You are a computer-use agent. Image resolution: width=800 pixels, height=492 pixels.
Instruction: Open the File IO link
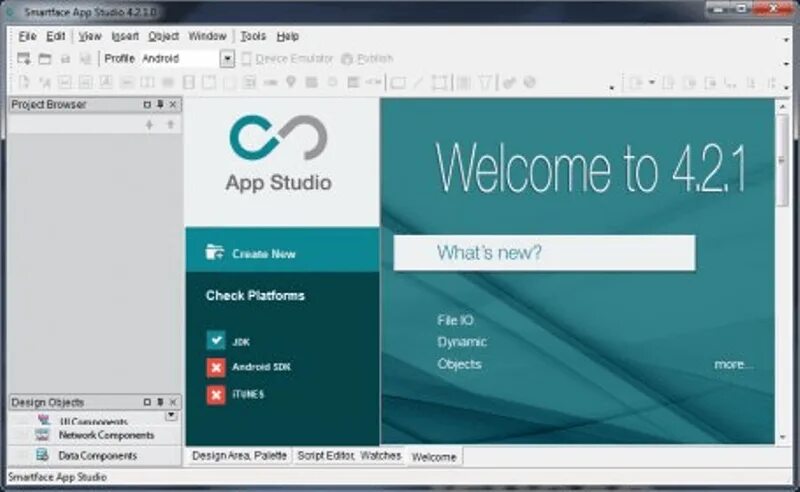(x=455, y=320)
